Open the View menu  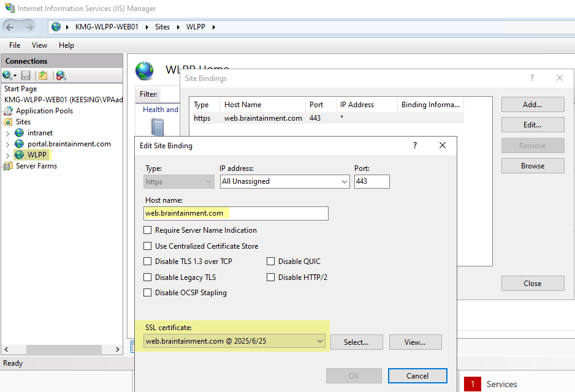(39, 45)
